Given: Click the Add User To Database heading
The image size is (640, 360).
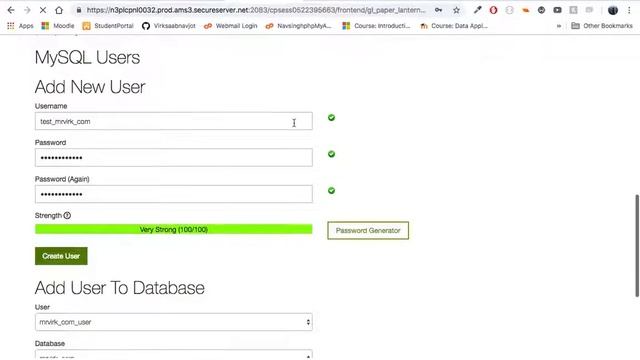Looking at the screenshot, I should coord(120,288).
